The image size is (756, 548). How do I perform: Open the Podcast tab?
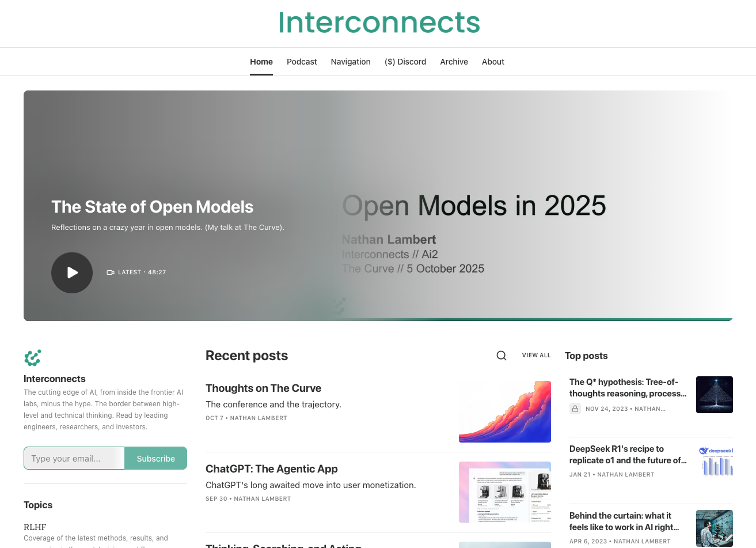point(302,62)
